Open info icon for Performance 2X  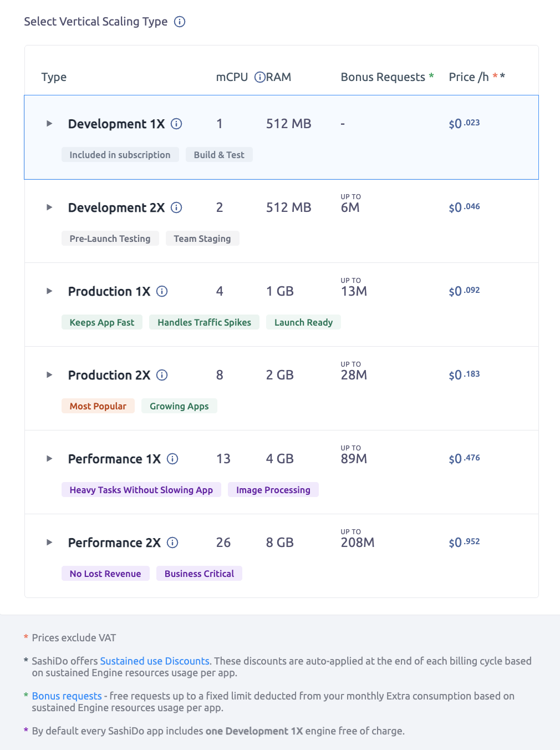[x=172, y=543]
